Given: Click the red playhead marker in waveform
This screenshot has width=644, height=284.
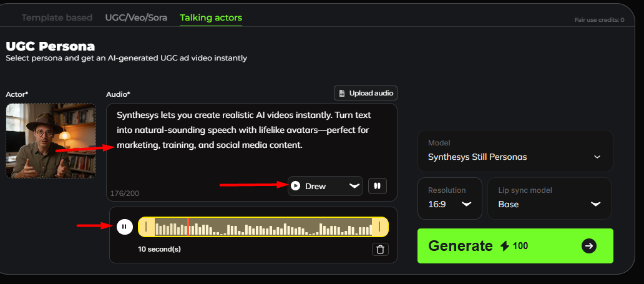Looking at the screenshot, I should tap(188, 227).
